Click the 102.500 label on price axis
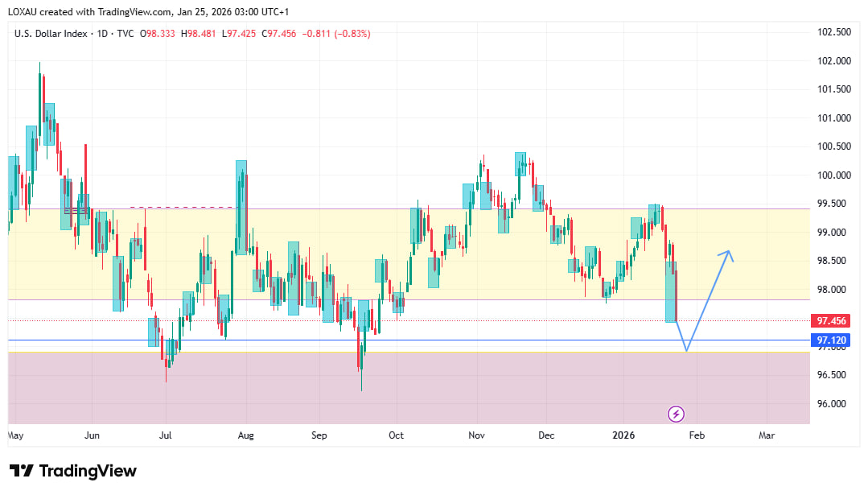The width and height of the screenshot is (868, 495). pyautogui.click(x=833, y=32)
